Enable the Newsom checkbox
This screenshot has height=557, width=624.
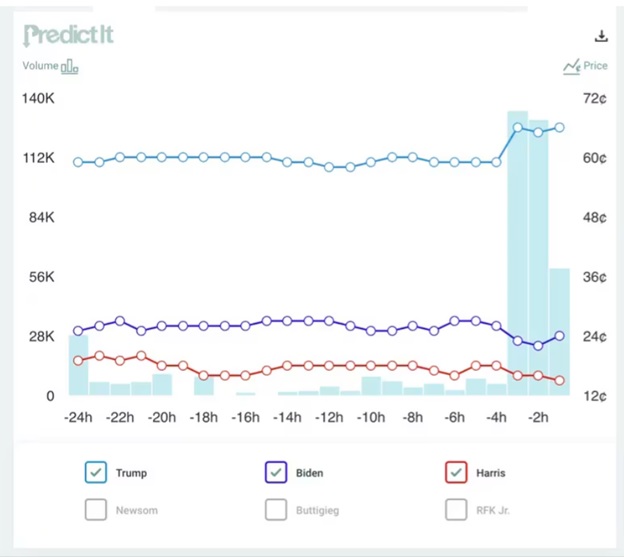(96, 509)
